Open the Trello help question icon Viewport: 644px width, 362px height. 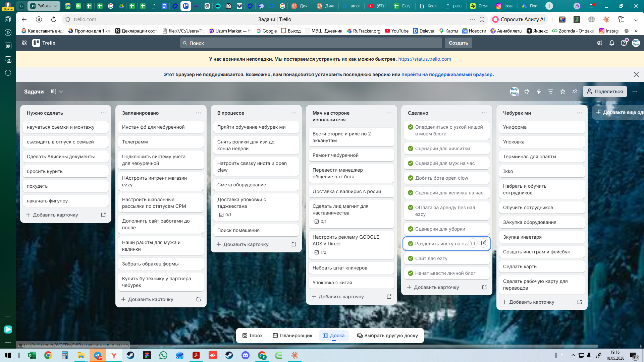(x=624, y=43)
